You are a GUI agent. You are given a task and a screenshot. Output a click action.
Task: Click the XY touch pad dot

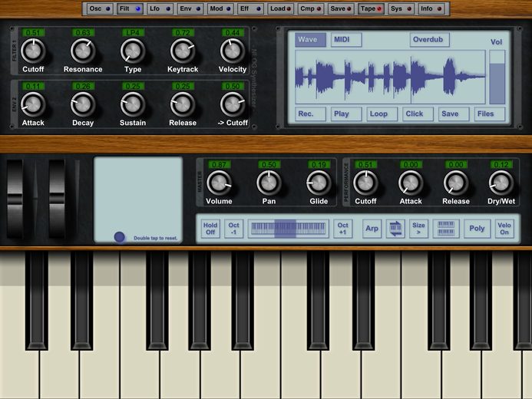[119, 237]
